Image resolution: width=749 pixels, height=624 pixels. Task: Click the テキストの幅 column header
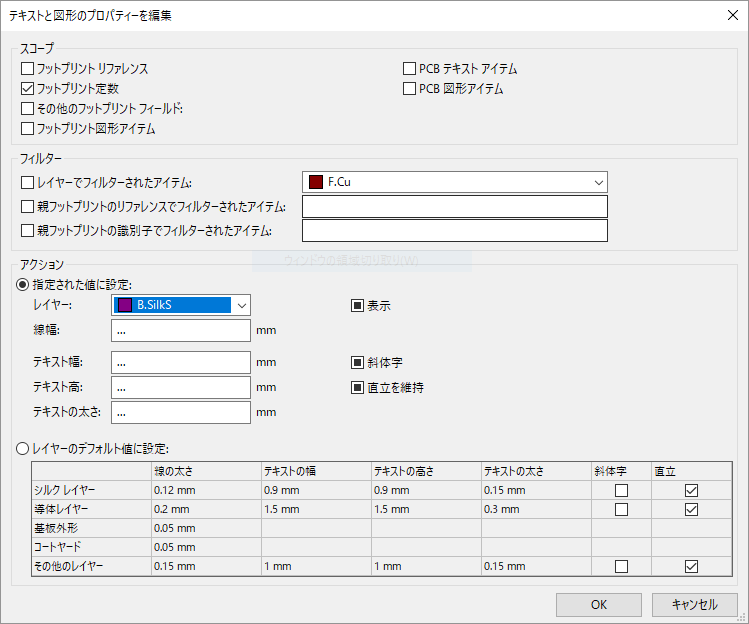(316, 472)
